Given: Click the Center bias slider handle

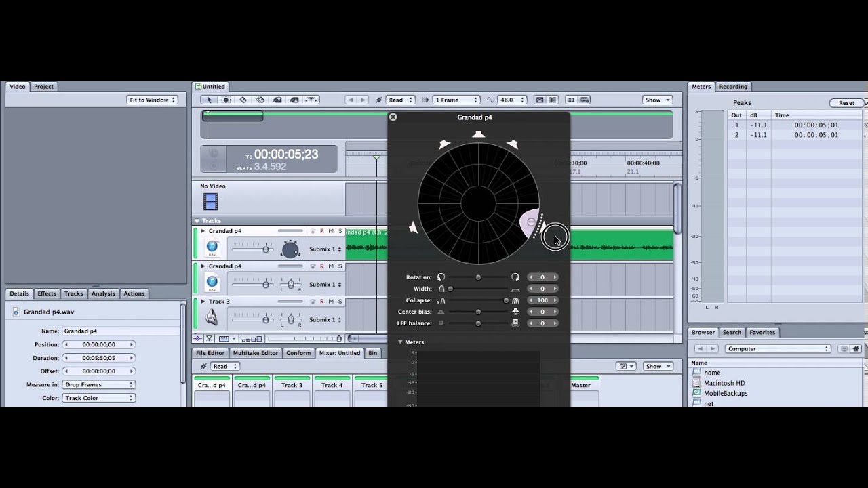Looking at the screenshot, I should (x=478, y=312).
